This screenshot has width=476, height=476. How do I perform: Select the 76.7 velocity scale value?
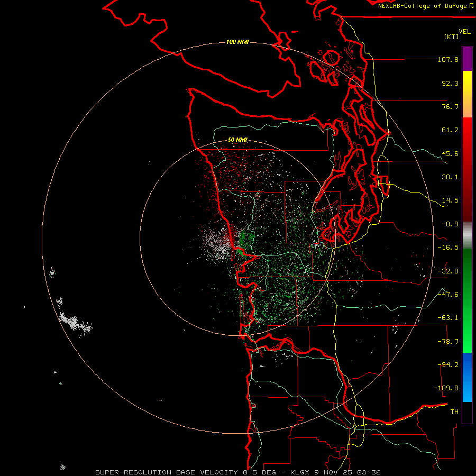(x=450, y=106)
